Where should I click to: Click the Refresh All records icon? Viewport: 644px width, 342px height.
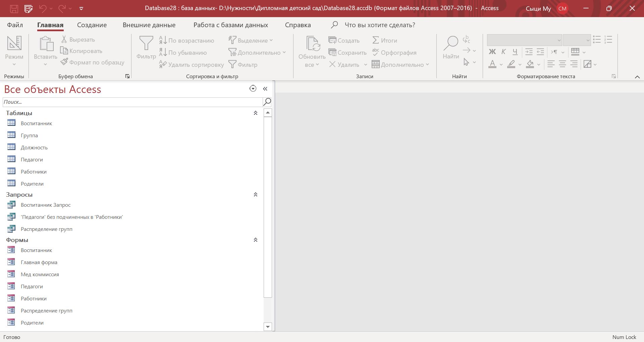312,44
